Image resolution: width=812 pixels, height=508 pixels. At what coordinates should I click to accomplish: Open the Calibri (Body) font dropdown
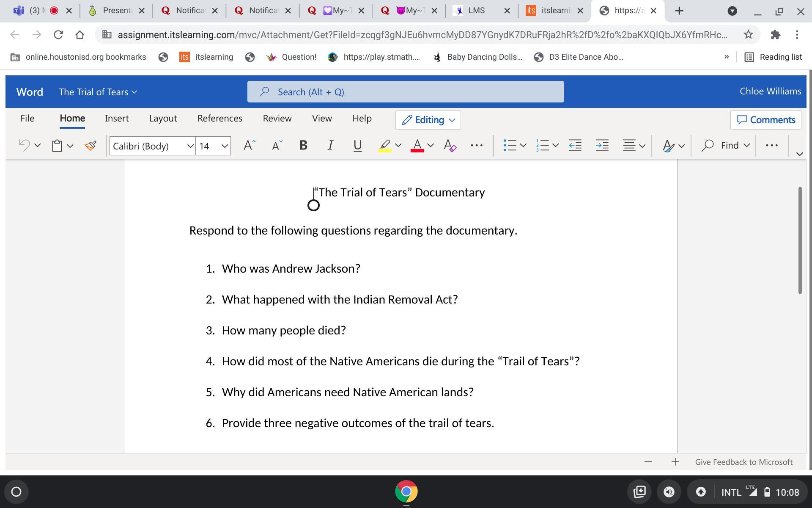tap(190, 146)
